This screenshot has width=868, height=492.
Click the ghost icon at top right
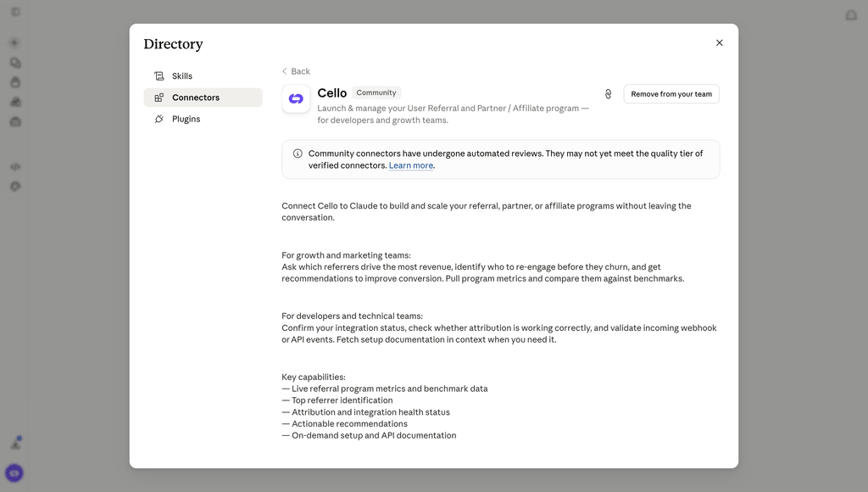coord(851,15)
